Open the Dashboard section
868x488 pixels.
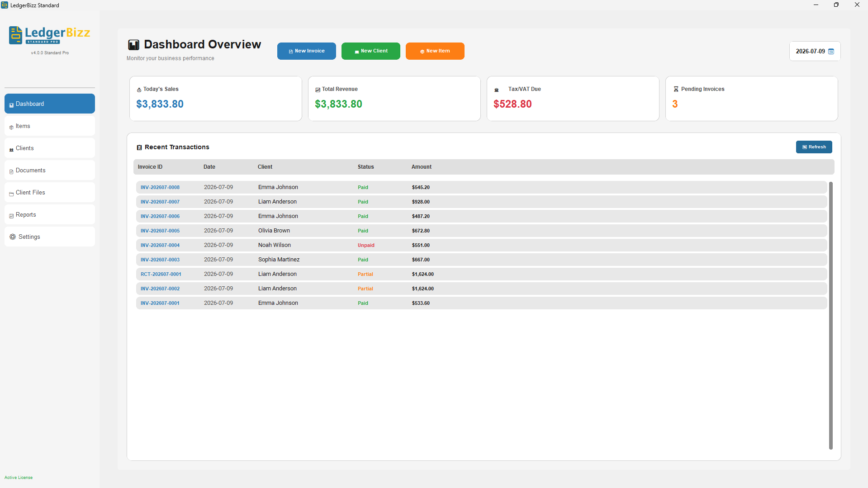(50, 104)
